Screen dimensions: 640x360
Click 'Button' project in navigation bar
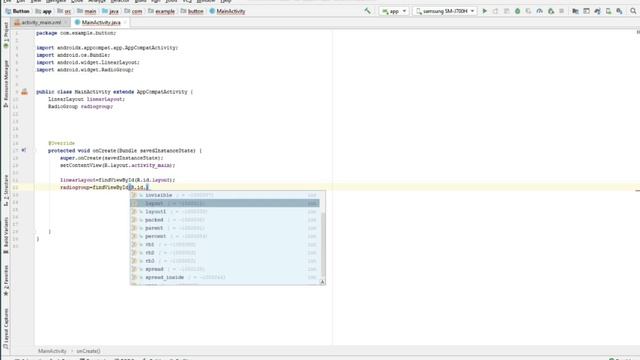[18, 11]
